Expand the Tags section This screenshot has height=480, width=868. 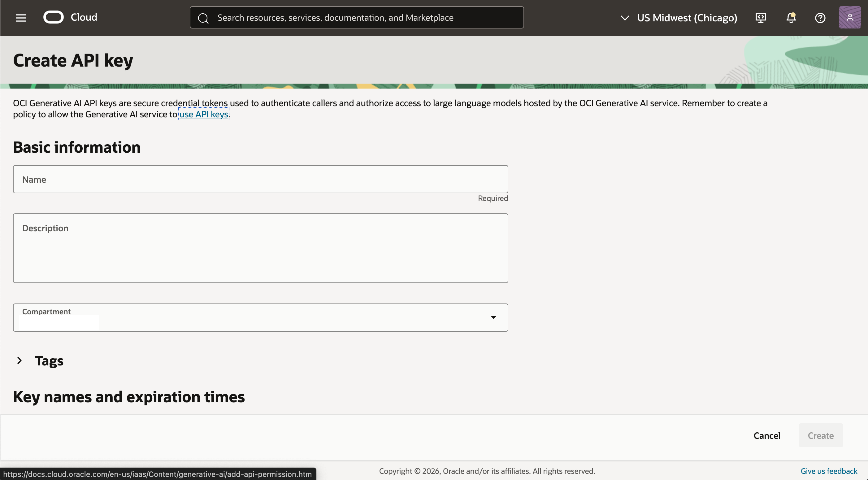click(x=19, y=360)
